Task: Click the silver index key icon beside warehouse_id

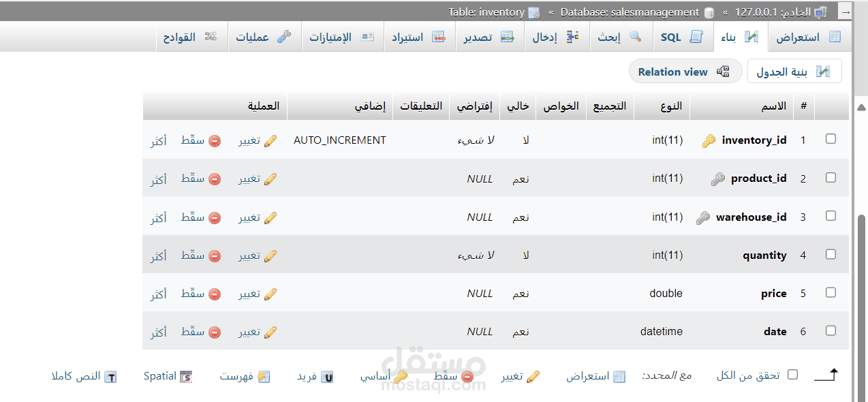Action: pos(703,218)
